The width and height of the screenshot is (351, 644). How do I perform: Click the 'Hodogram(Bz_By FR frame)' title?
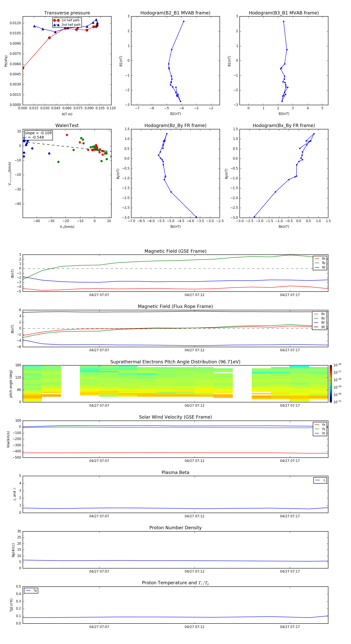175,125
